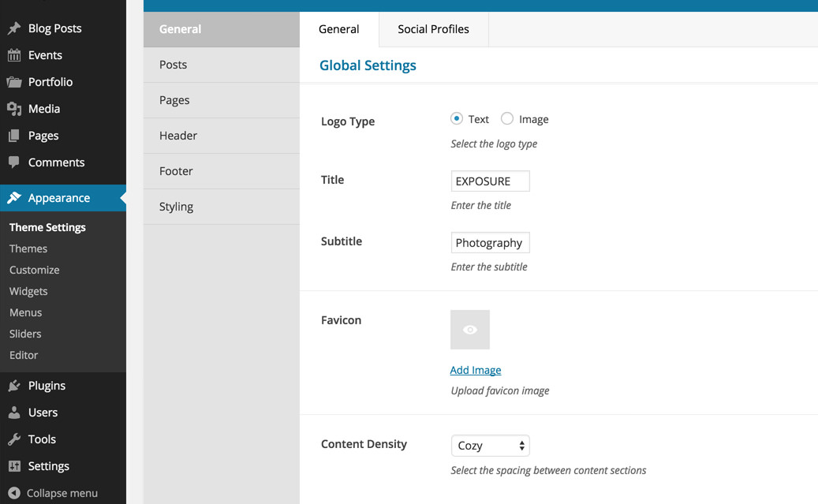This screenshot has height=504, width=818.
Task: Open Comments in the sidebar
Action: [56, 162]
